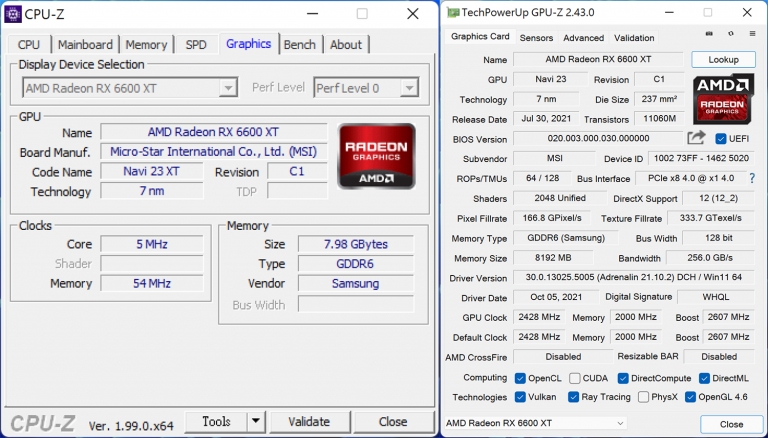Toggle the OpenCL checkbox
This screenshot has height=438, width=768.
tap(520, 378)
